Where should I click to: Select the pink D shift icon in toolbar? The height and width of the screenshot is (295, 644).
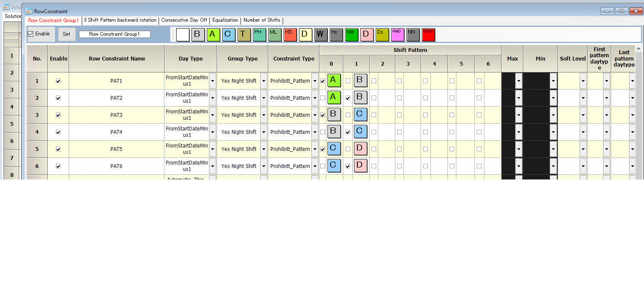coord(367,35)
